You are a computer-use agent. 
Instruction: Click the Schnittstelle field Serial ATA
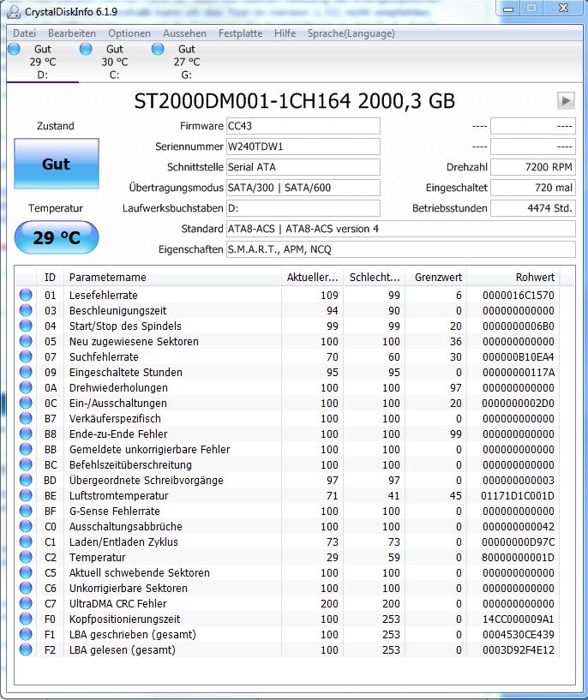coord(303,167)
